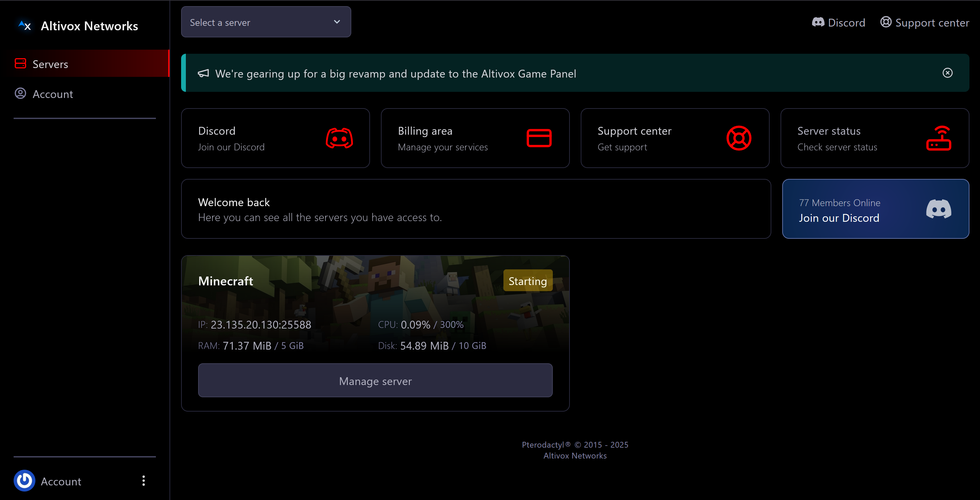Image resolution: width=980 pixels, height=500 pixels.
Task: Click the Support center lifebuoy icon
Action: pos(738,138)
